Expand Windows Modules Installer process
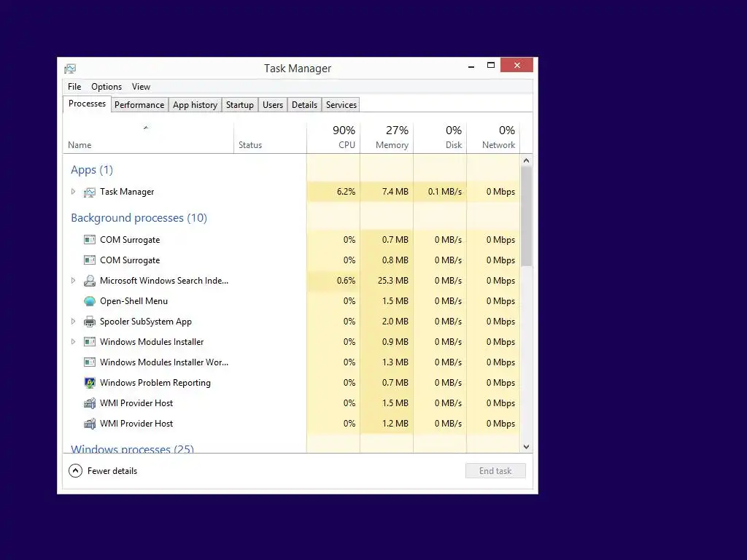Screen dimensions: 747x560 (x=74, y=342)
